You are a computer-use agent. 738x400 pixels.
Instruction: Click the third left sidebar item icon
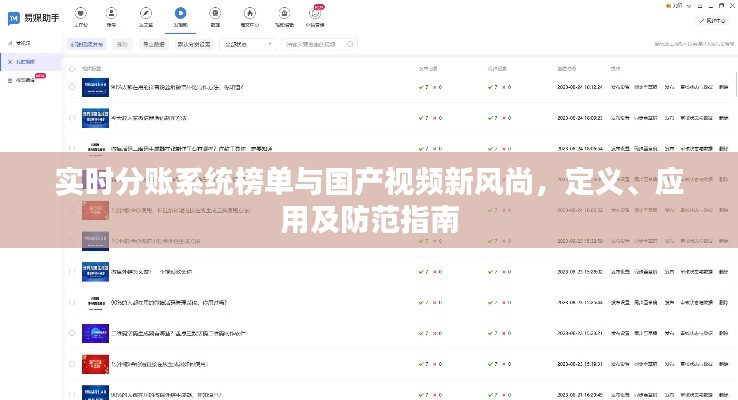tap(10, 79)
